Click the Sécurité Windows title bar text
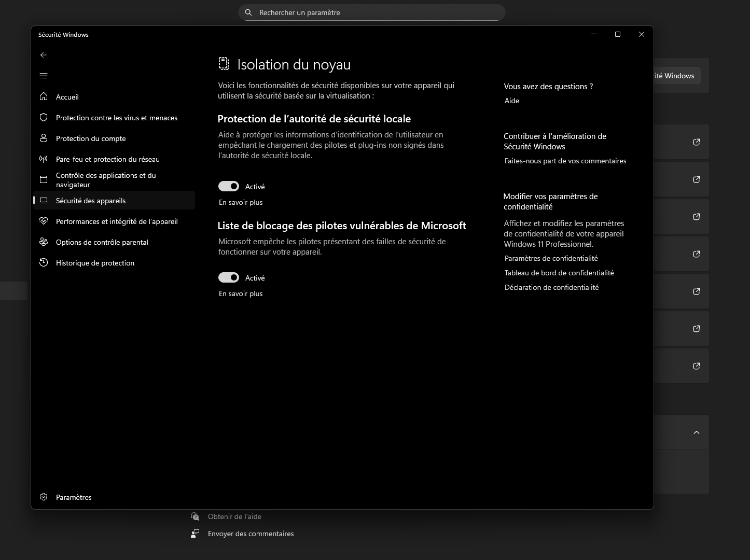Viewport: 750px width, 560px height. coord(63,35)
